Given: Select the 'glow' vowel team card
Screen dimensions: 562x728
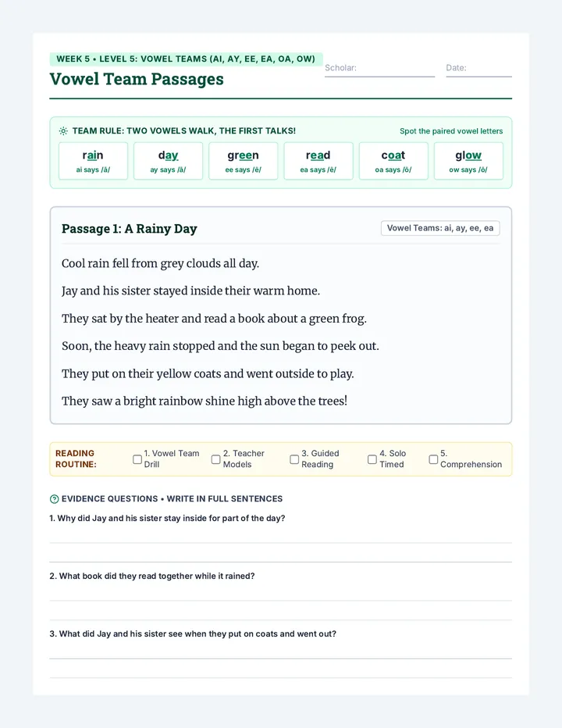Looking at the screenshot, I should point(468,161).
